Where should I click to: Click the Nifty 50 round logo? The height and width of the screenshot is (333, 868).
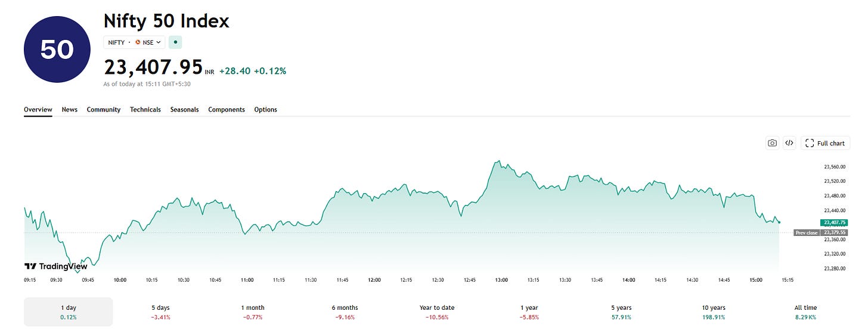(57, 50)
